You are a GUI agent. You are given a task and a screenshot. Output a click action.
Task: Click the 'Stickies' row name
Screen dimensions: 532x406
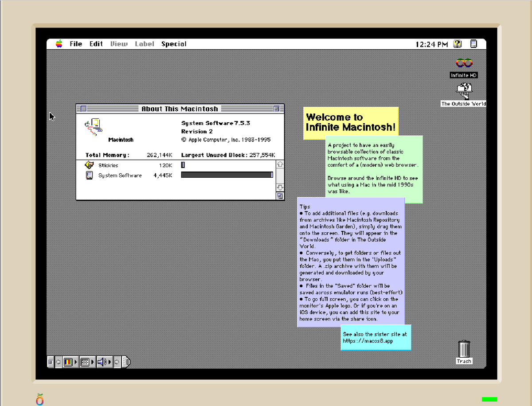click(108, 165)
